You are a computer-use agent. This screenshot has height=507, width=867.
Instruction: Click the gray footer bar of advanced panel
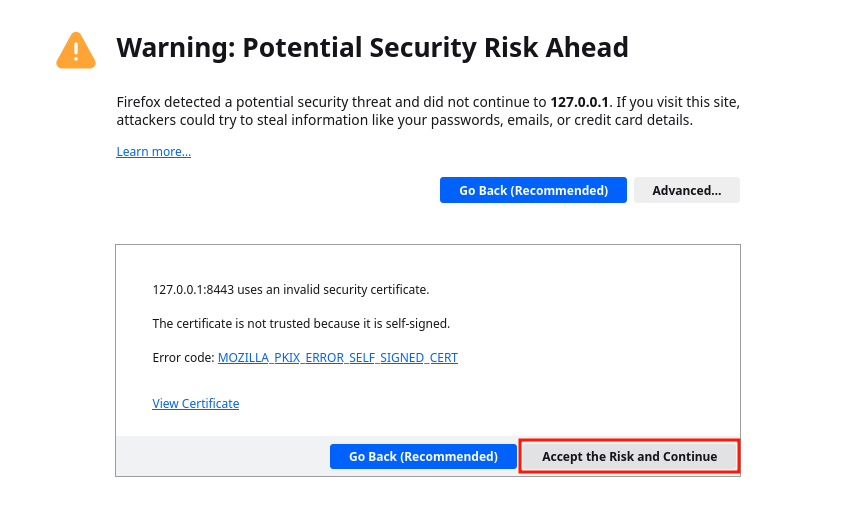click(x=221, y=456)
